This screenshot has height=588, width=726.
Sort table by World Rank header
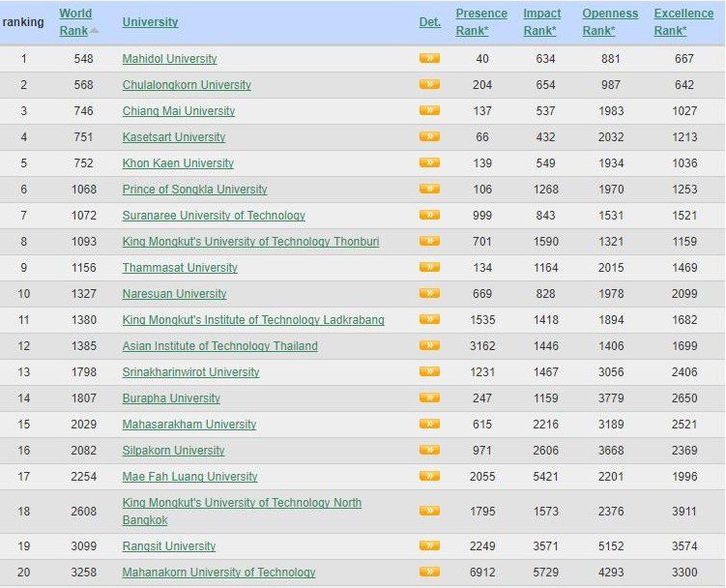point(75,22)
